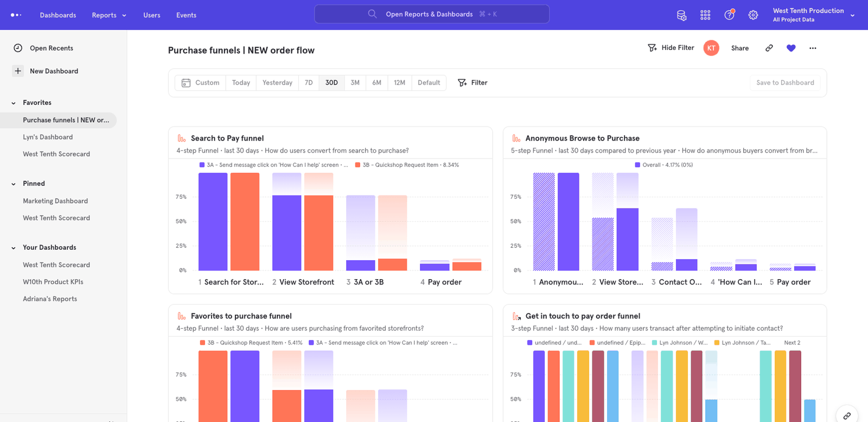Go to the Events menu
This screenshot has height=422, width=868.
[x=186, y=15]
